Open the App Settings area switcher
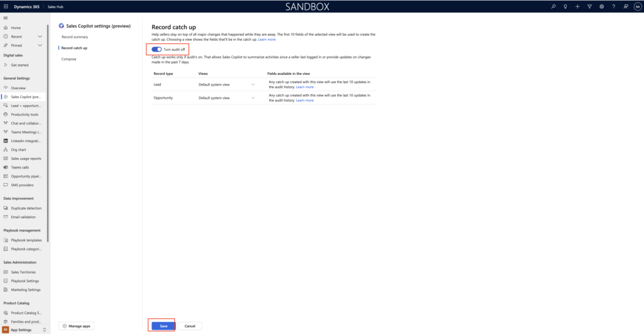 point(24,330)
